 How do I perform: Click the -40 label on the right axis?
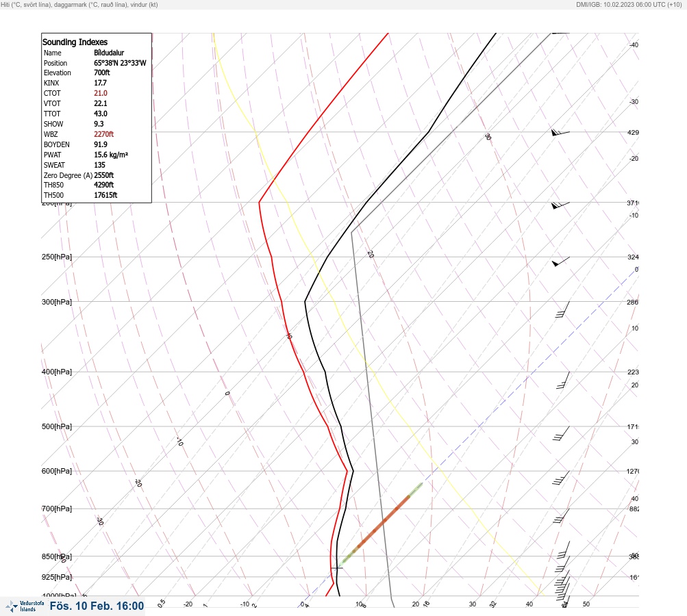click(634, 45)
